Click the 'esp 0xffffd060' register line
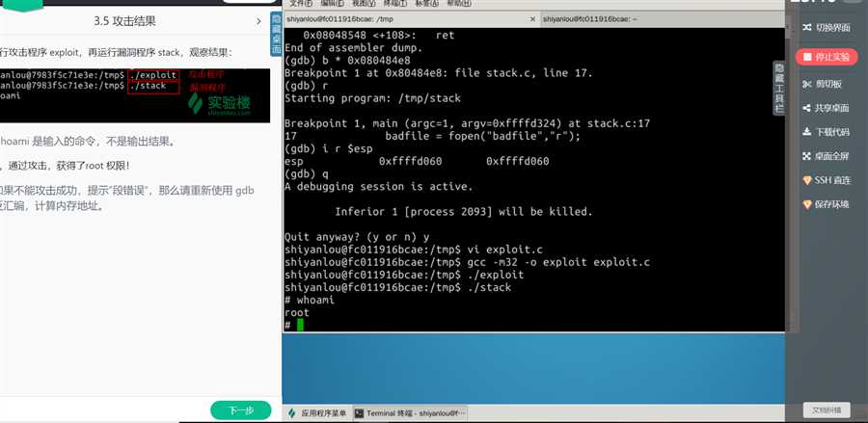This screenshot has height=423, width=868. [417, 162]
